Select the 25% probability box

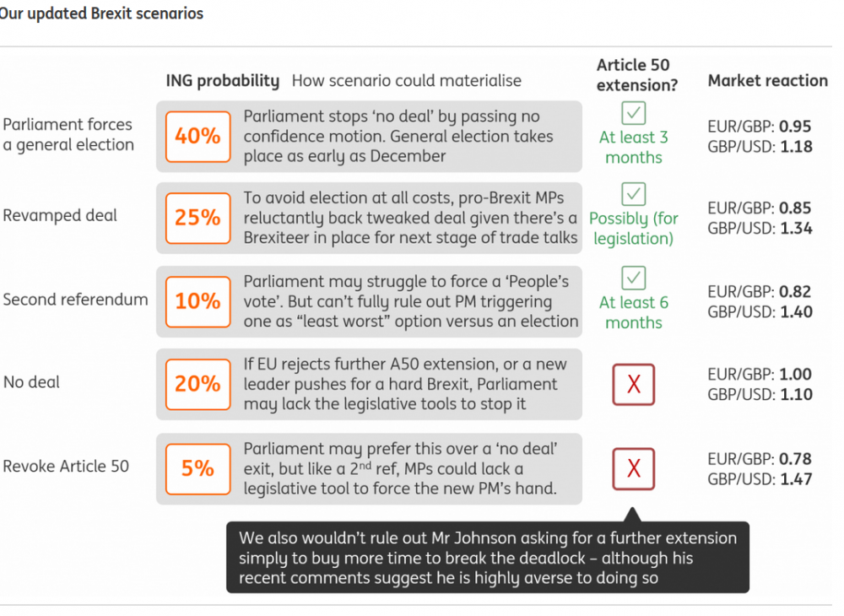tap(197, 218)
